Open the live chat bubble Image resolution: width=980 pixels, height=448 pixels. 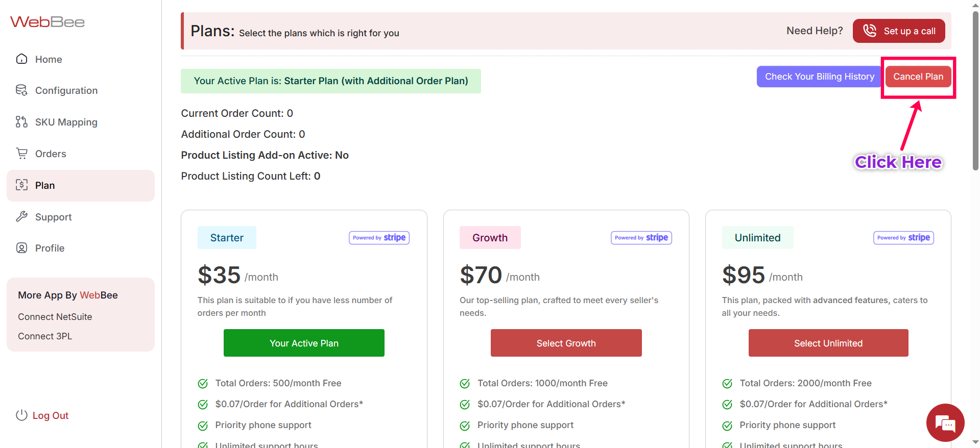click(945, 422)
